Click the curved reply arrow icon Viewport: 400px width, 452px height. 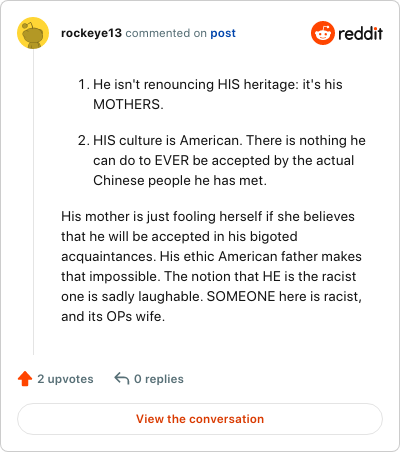click(122, 379)
